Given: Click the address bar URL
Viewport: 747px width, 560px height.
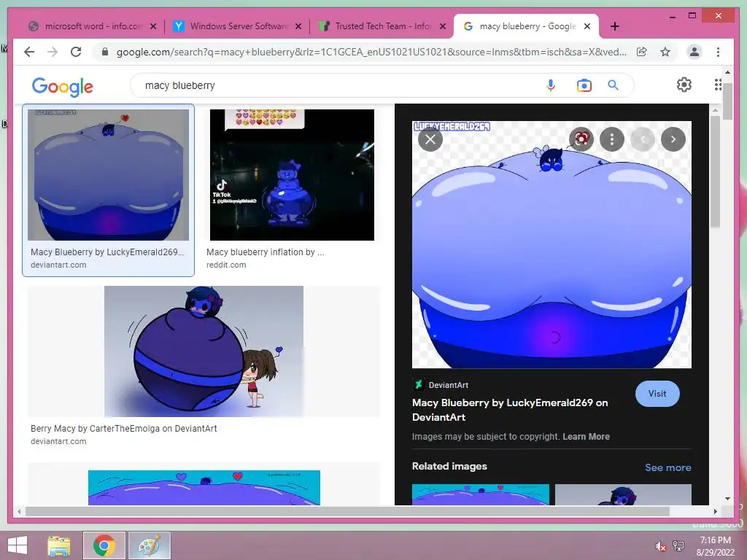Looking at the screenshot, I should click(x=371, y=52).
